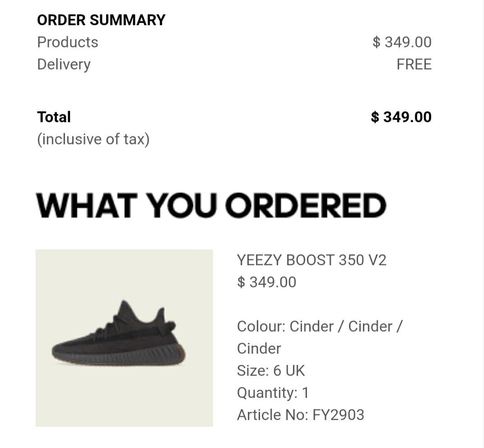Click the Products label in the summary
Screen dimensions: 484x448
pos(68,42)
